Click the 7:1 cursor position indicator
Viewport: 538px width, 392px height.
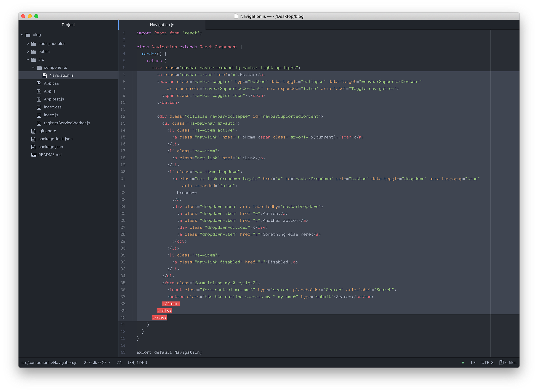tap(119, 362)
